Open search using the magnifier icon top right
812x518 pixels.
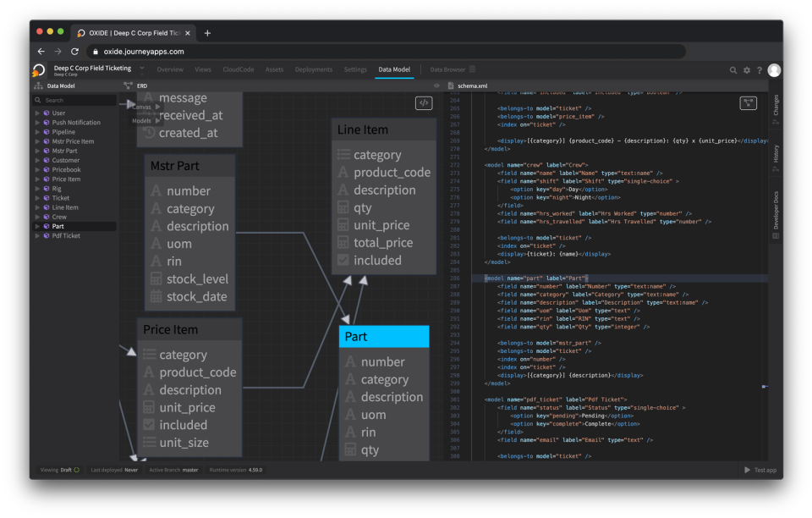click(x=733, y=70)
